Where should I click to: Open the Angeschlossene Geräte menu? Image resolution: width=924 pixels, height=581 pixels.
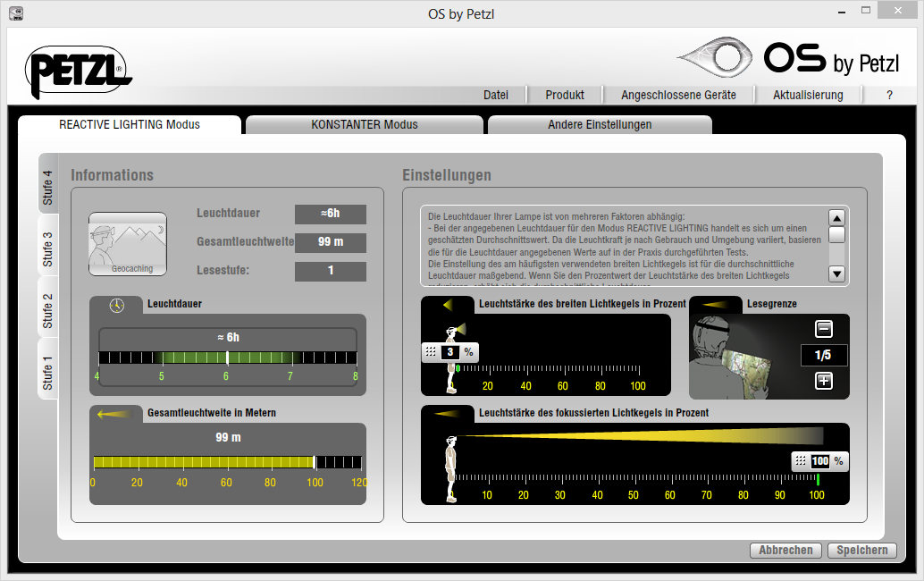pyautogui.click(x=678, y=95)
